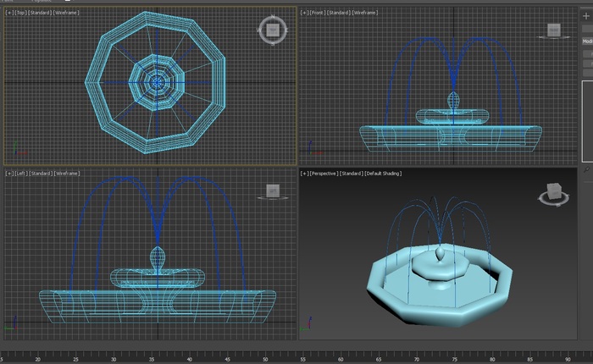
Task: Open the [+] menu in Left viewport
Action: coord(10,174)
